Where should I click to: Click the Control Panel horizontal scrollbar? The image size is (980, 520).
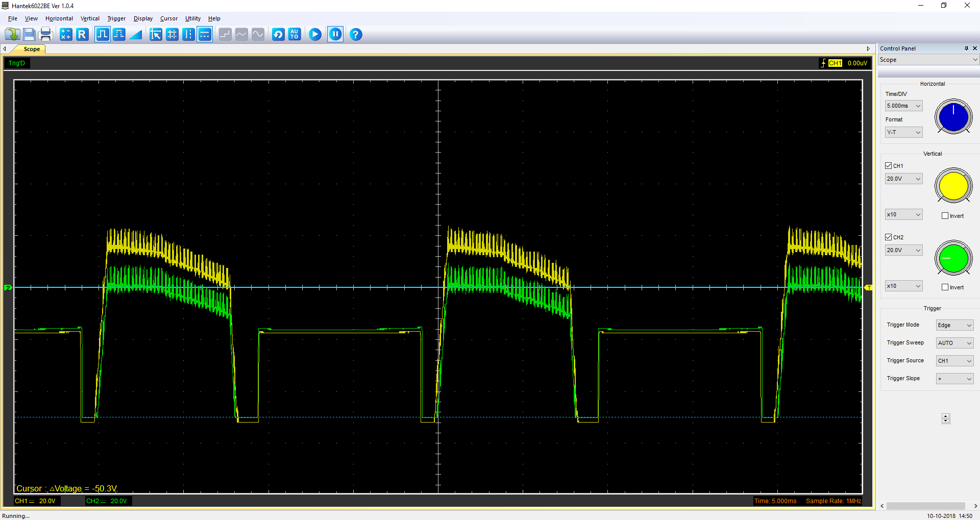[x=925, y=506]
